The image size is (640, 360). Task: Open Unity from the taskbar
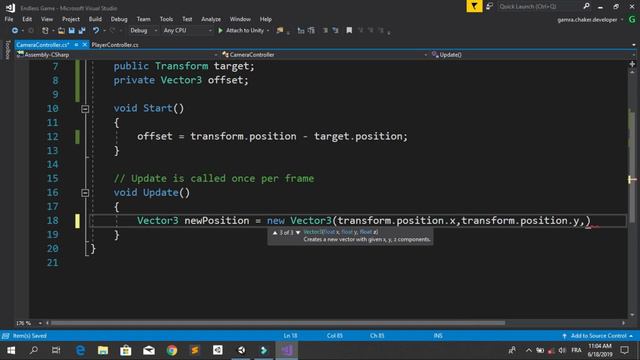(241, 350)
